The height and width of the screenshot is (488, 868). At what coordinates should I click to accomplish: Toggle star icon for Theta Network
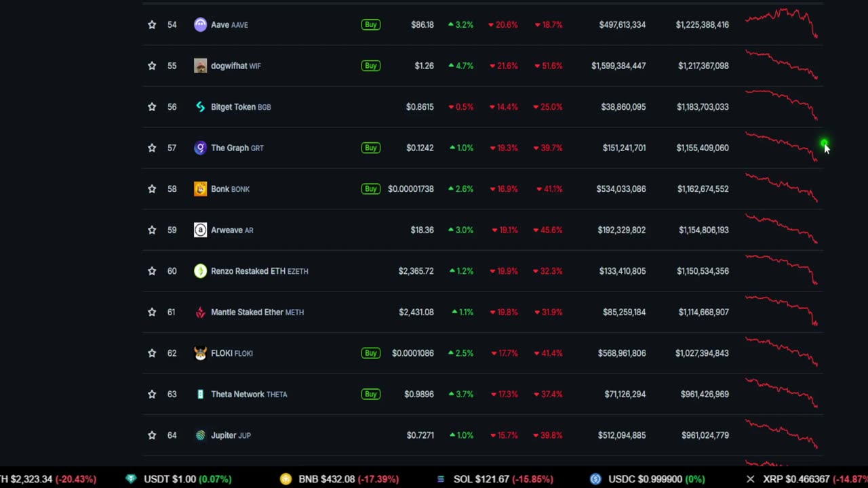[x=152, y=394]
